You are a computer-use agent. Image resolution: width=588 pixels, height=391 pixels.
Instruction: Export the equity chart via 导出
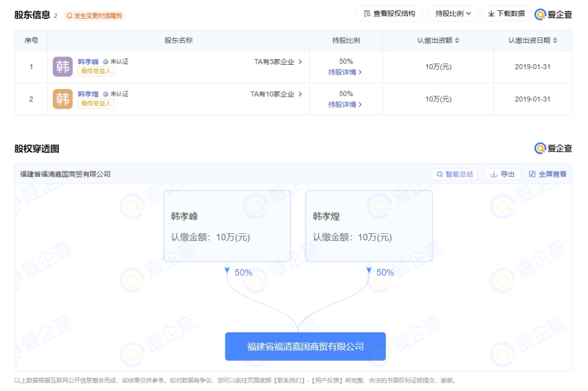pos(503,174)
